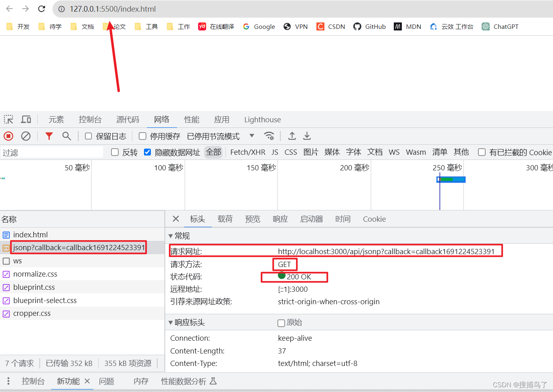Reload the page with refresh icon

42,8
